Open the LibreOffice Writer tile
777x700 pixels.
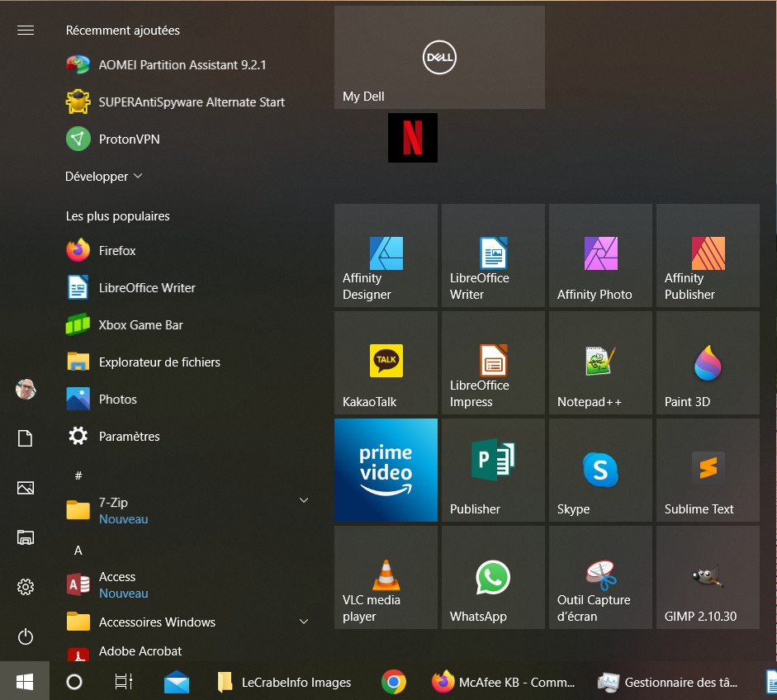493,256
